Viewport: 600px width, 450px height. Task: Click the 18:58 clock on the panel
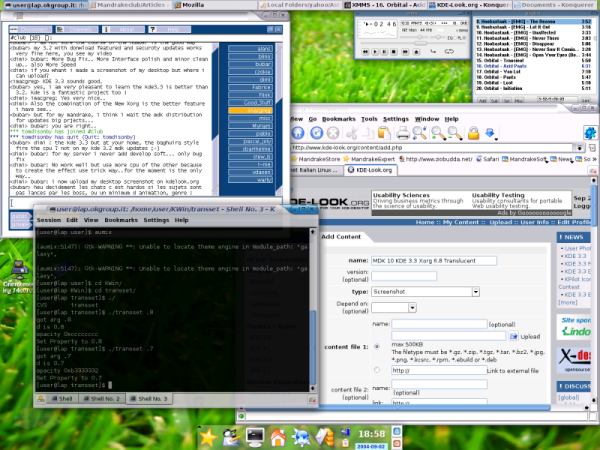[371, 434]
